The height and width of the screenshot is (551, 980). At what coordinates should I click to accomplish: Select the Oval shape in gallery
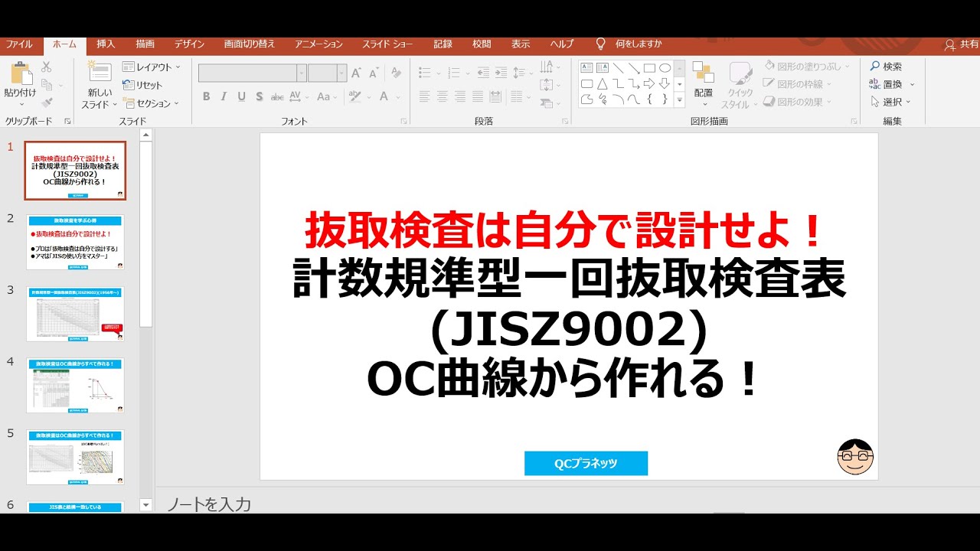665,67
